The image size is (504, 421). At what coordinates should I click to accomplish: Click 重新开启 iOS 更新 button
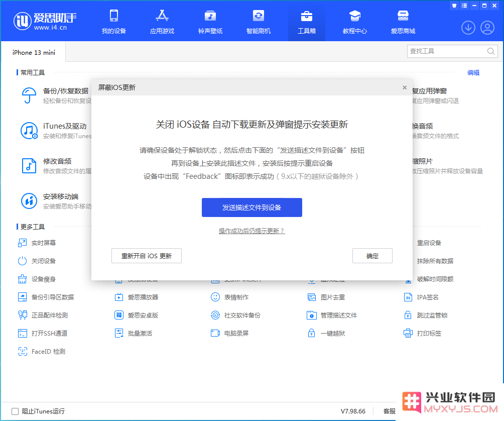(147, 256)
